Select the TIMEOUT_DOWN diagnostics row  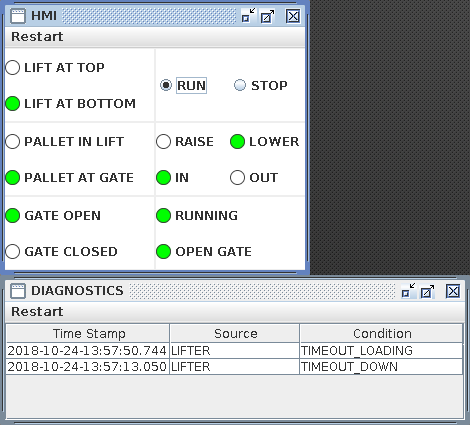[x=234, y=367]
